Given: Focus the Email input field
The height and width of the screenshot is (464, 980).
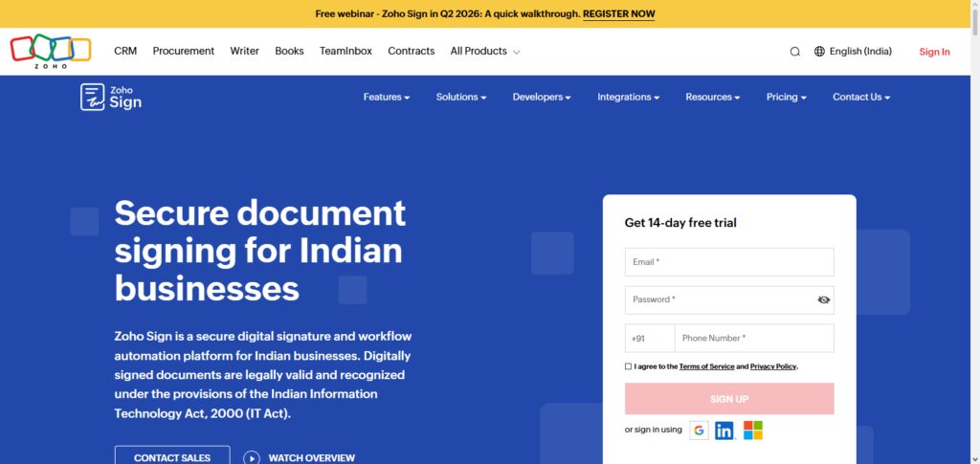Looking at the screenshot, I should point(728,262).
